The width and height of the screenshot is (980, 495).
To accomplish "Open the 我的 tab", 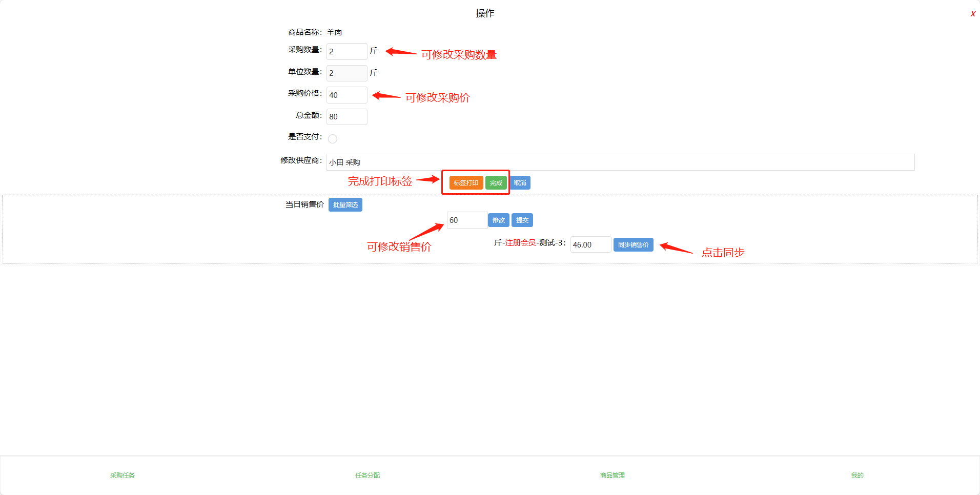I will click(x=857, y=476).
